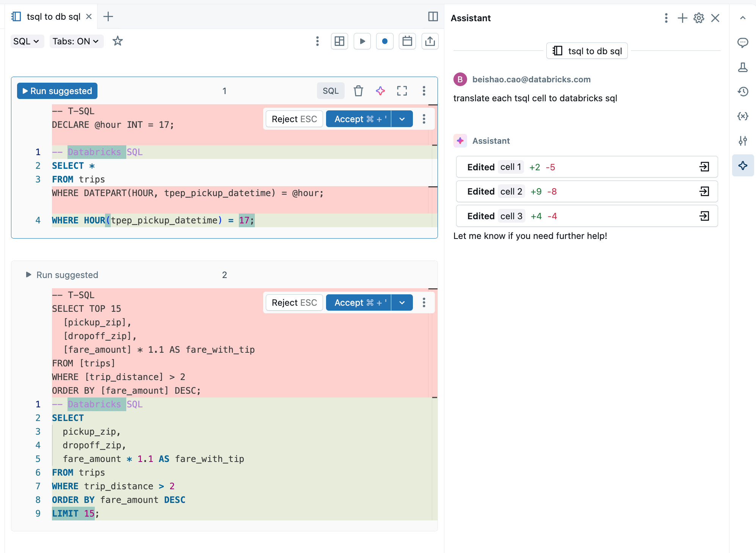The image size is (756, 553).
Task: Open Assistant sparkle icon in cell 1 toolbar
Action: tap(380, 91)
